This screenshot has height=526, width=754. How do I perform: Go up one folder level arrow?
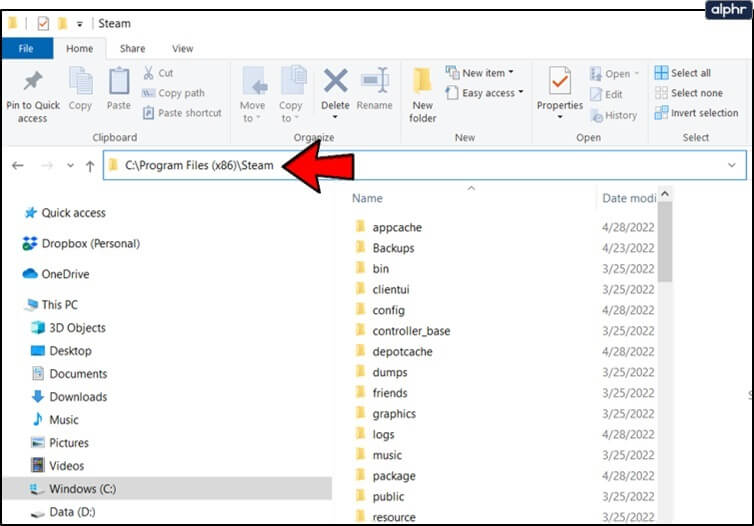click(90, 166)
